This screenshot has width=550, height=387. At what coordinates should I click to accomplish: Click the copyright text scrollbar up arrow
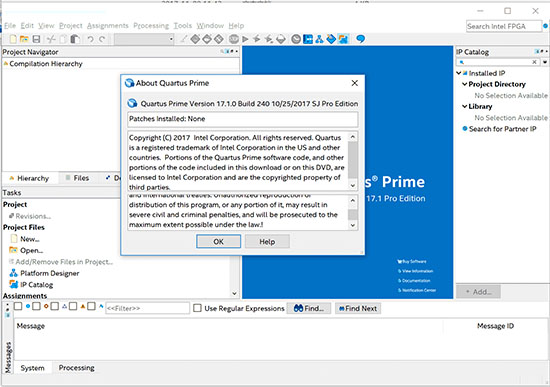(x=353, y=136)
